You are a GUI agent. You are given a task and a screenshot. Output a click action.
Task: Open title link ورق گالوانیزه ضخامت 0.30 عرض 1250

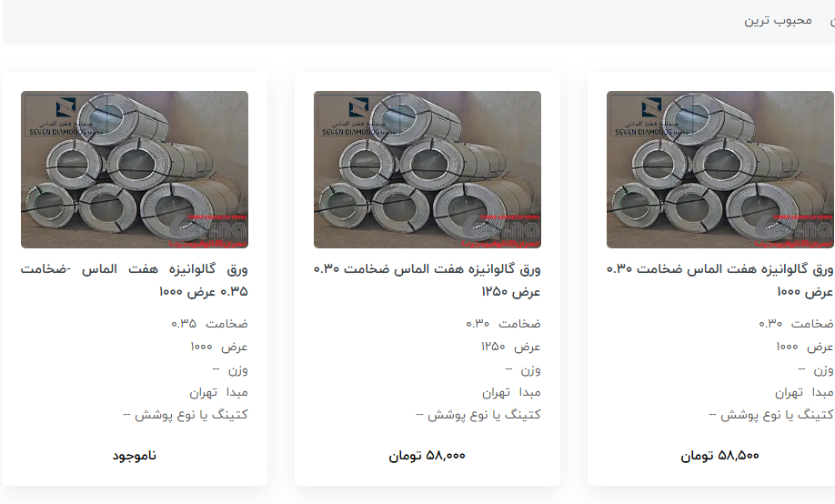point(428,280)
